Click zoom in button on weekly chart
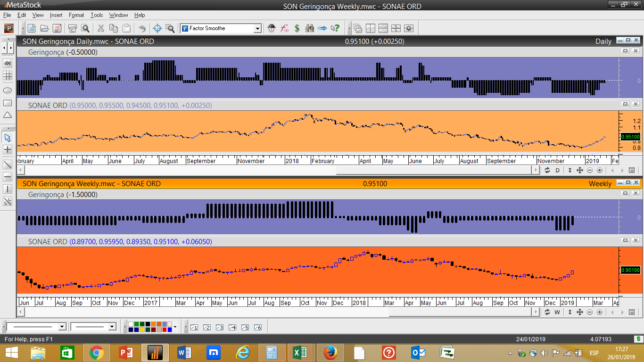Image resolution: width=644 pixels, height=362 pixels. [599, 312]
